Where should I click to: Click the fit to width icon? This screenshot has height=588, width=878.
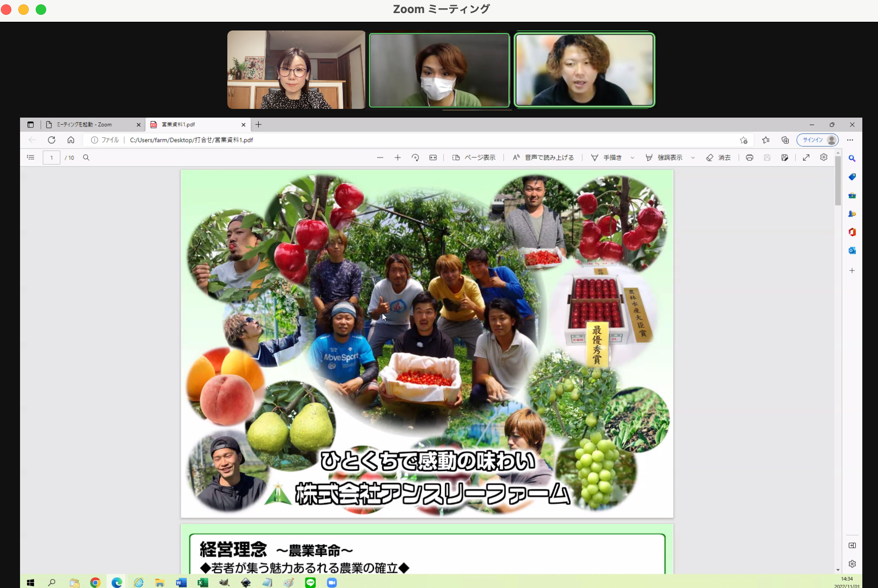pyautogui.click(x=433, y=158)
